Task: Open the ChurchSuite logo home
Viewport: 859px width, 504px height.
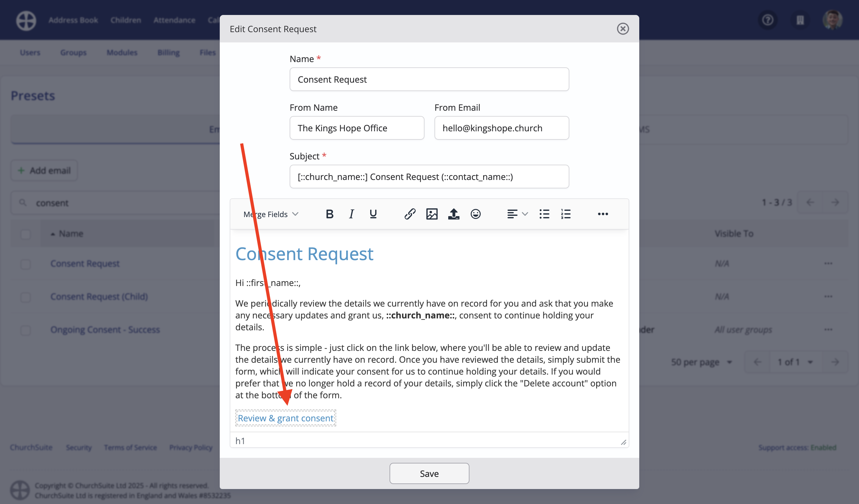Action: pos(26,21)
